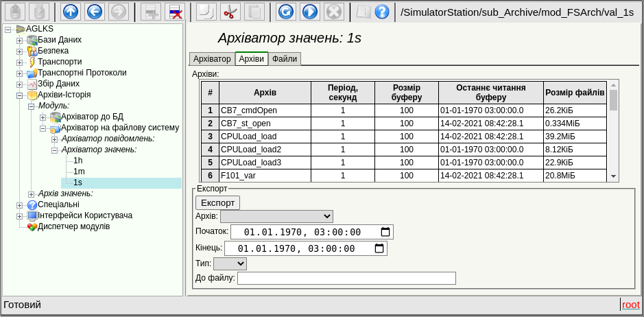Image resolution: width=644 pixels, height=317 pixels.
Task: Click the Delete item icon with red cross
Action: click(x=175, y=12)
